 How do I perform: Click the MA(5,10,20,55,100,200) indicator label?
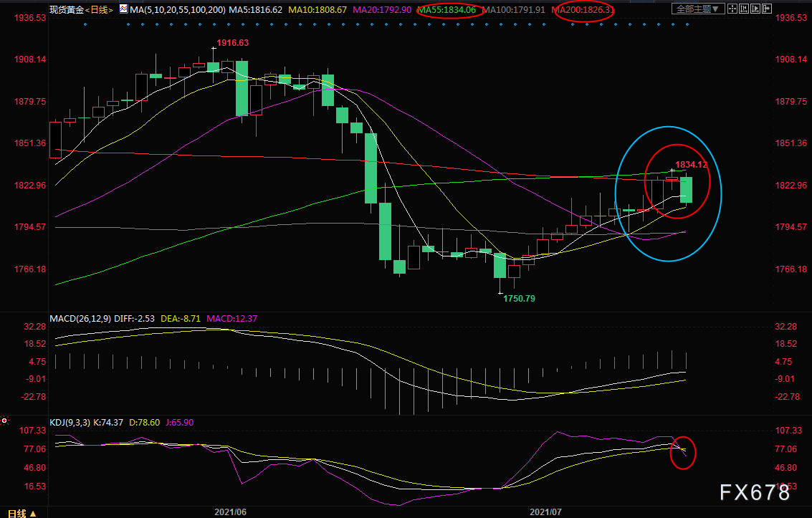point(178,10)
